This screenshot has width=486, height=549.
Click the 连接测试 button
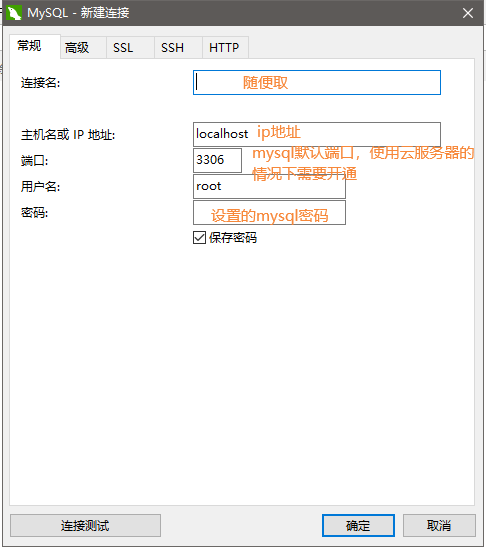85,526
